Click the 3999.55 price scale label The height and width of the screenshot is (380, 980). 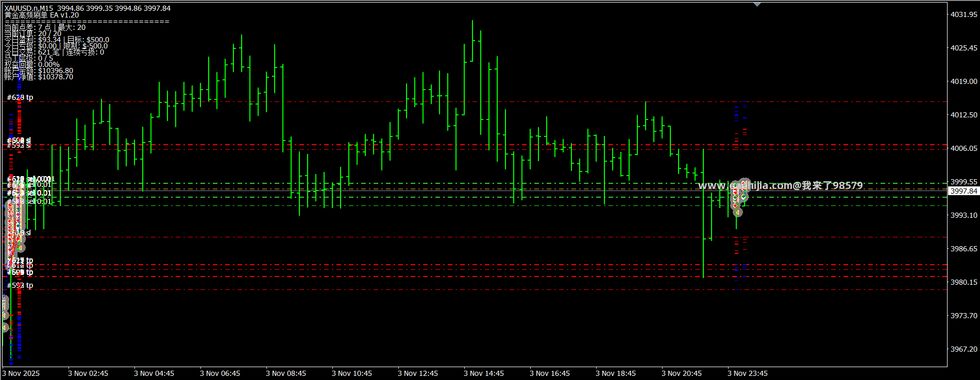[964, 182]
